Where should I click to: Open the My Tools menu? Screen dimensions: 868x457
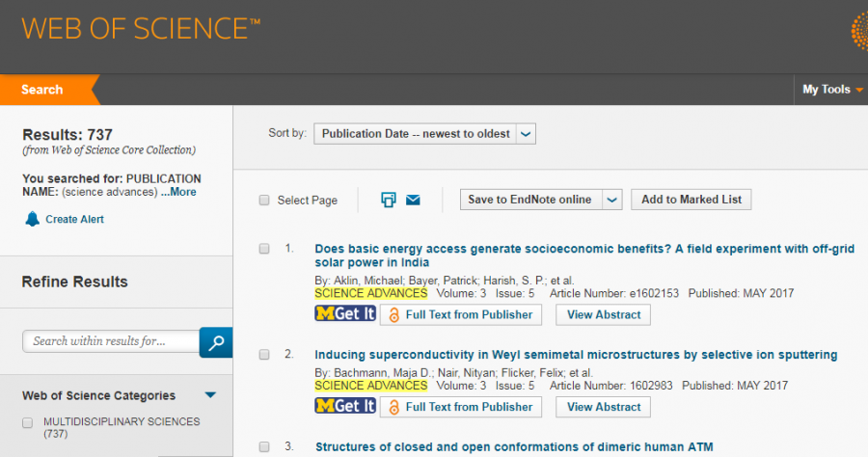(x=832, y=90)
